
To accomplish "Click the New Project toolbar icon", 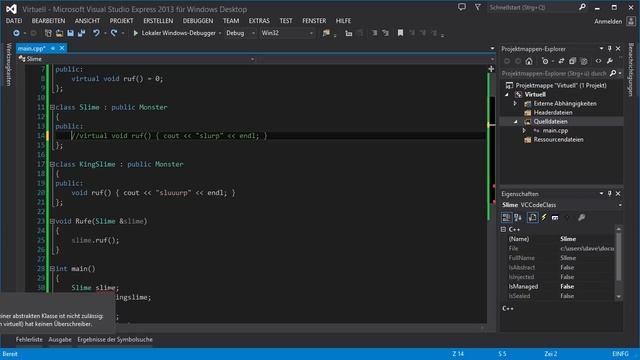I will click(48, 33).
